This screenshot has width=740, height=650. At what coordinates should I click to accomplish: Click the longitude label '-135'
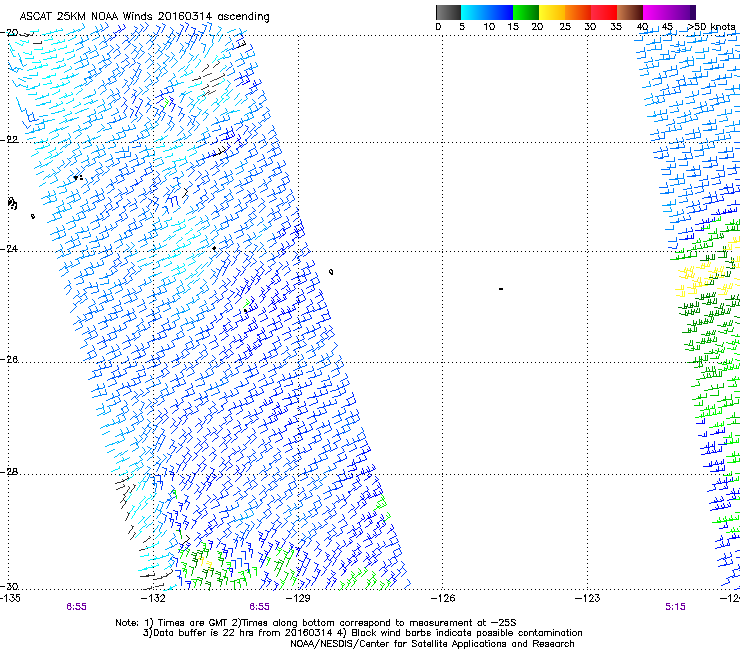tap(10, 598)
